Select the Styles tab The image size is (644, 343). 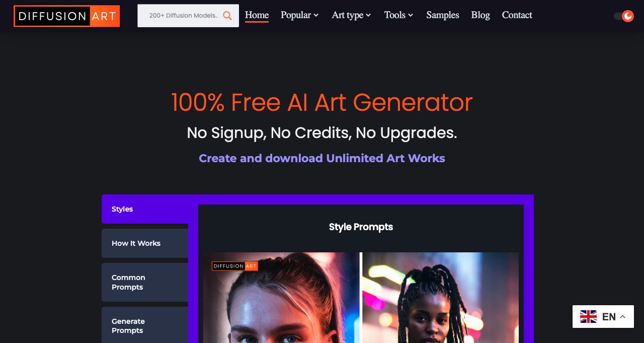pos(145,209)
